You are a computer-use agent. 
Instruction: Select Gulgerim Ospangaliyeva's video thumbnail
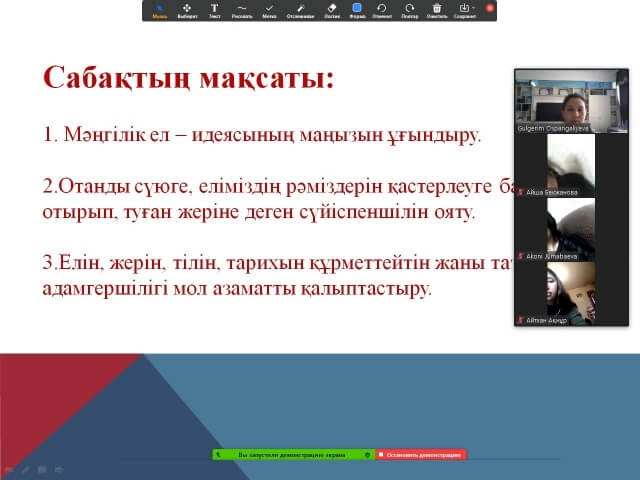571,101
